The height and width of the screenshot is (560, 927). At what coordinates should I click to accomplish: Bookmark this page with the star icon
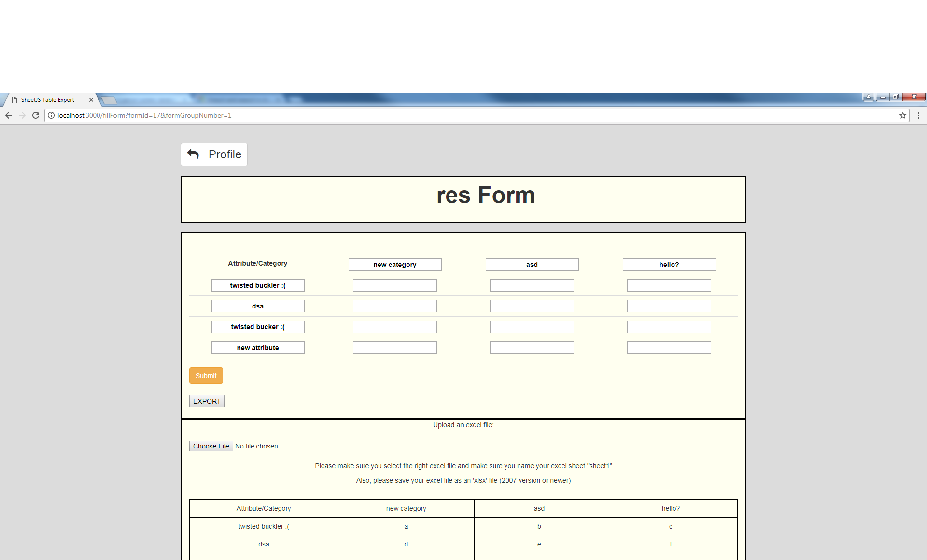click(x=902, y=115)
